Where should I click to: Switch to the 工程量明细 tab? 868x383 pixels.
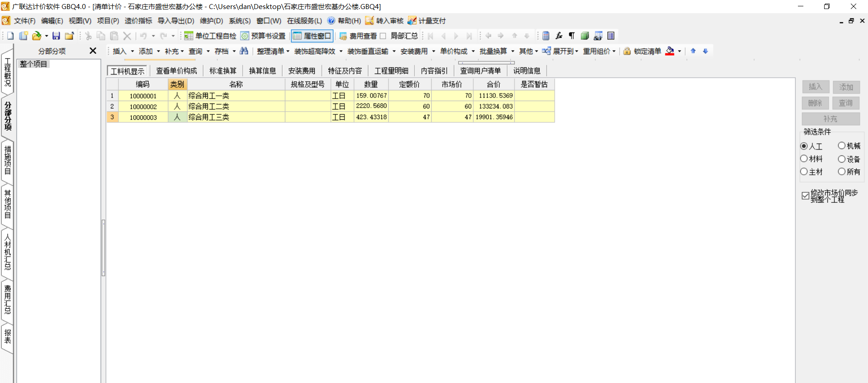pos(391,71)
